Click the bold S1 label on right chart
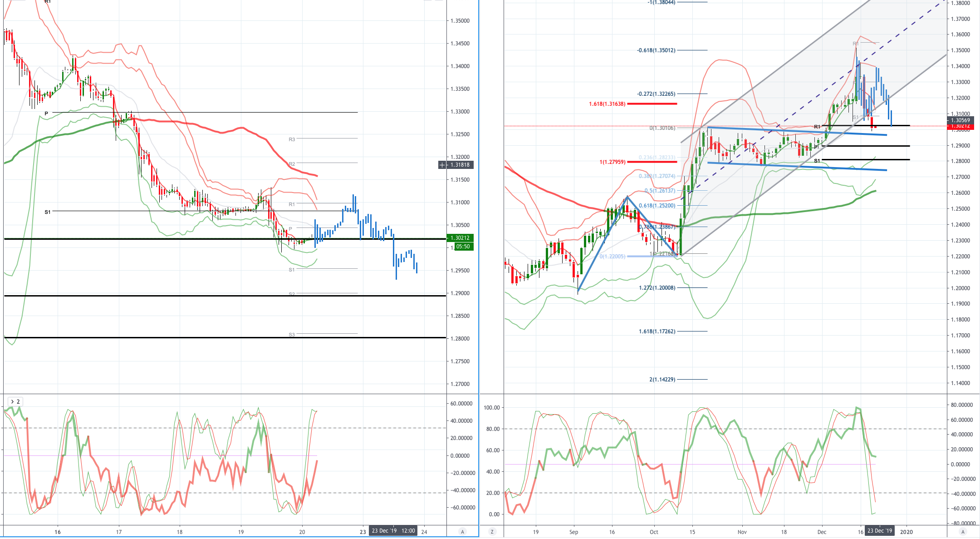Image resolution: width=980 pixels, height=539 pixels. tap(817, 161)
